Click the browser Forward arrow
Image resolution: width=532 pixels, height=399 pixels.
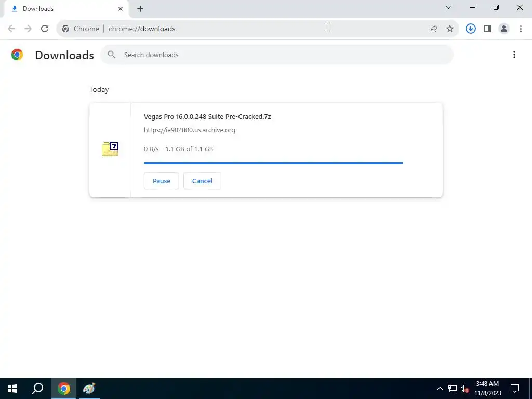pos(28,29)
